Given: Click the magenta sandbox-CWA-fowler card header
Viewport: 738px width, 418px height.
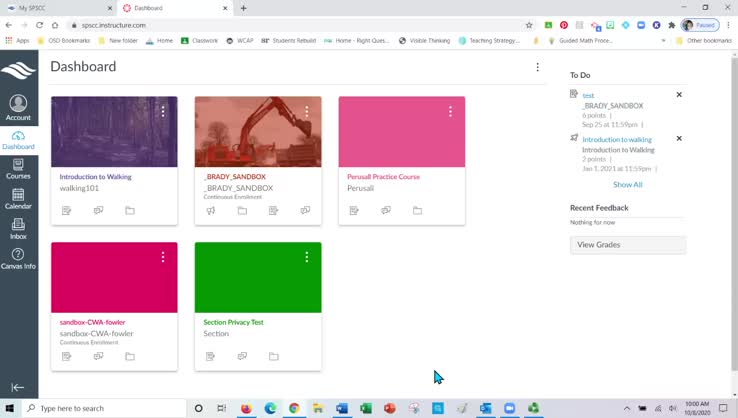Looking at the screenshot, I should (x=114, y=277).
